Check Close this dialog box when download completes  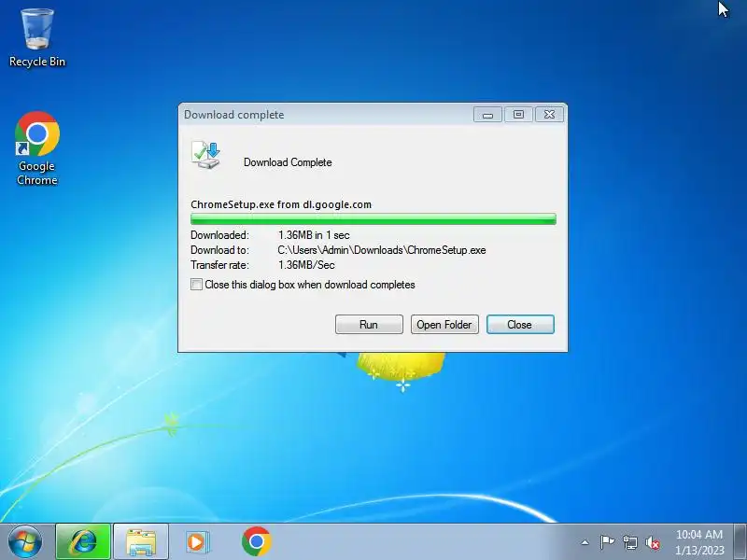pos(196,285)
